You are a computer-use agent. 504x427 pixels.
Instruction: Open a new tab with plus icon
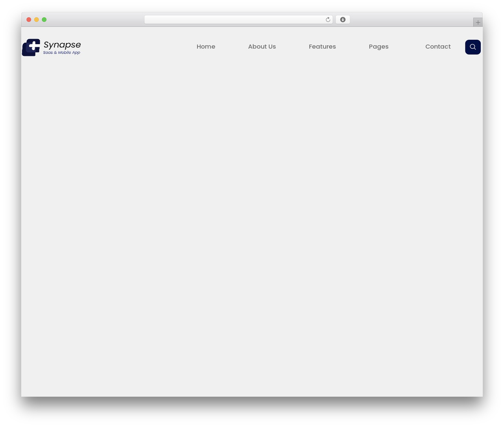(x=478, y=22)
